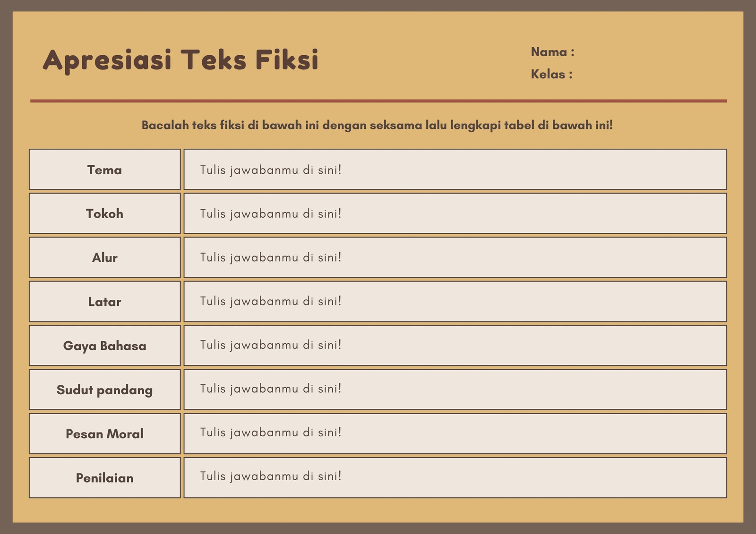This screenshot has width=756, height=534.
Task: Select the Alur label cell
Action: pyautogui.click(x=105, y=257)
